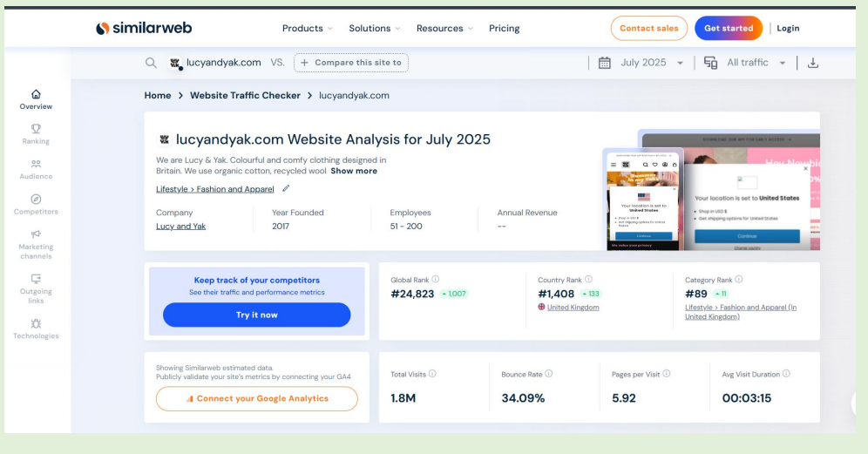Viewport: 868px width, 454px height.
Task: Open Marketing channels megaphone icon
Action: (x=36, y=234)
